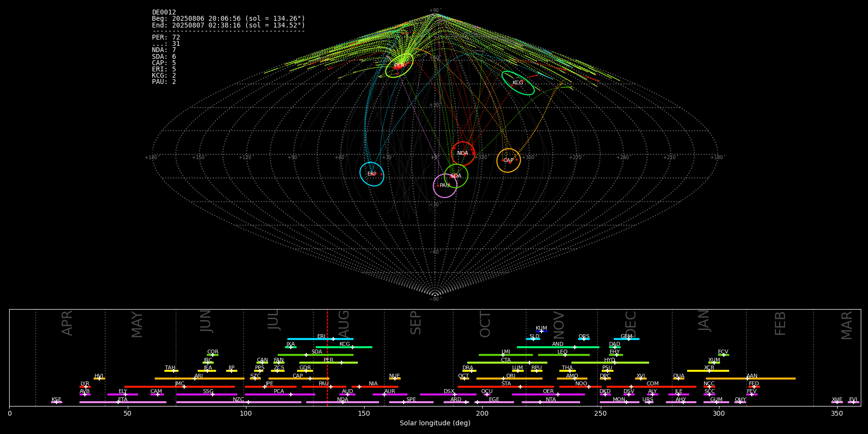The height and width of the screenshot is (434, 868).
Task: Click 'CAP: 5' in the shower count list
Action: point(164,63)
